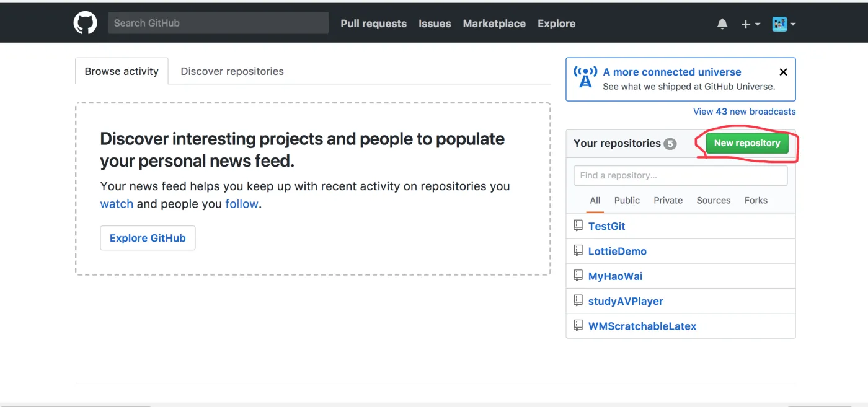This screenshot has width=868, height=407.
Task: Click repo icon beside MyHaoWai
Action: coord(578,275)
